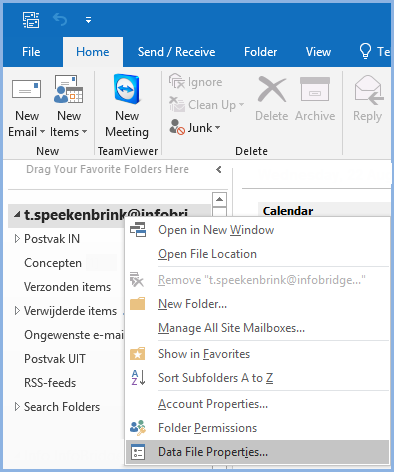Switch to the Home ribbon tab

point(93,52)
